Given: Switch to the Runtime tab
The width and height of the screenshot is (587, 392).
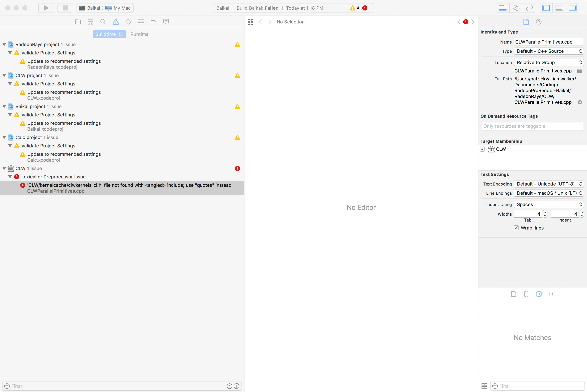Looking at the screenshot, I should pos(139,34).
